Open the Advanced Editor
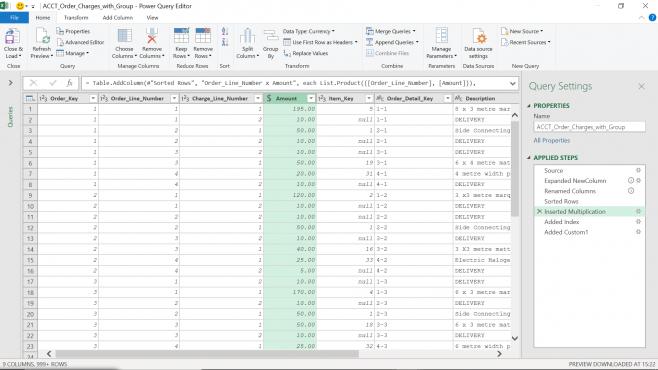This screenshot has height=370, width=658. click(80, 42)
